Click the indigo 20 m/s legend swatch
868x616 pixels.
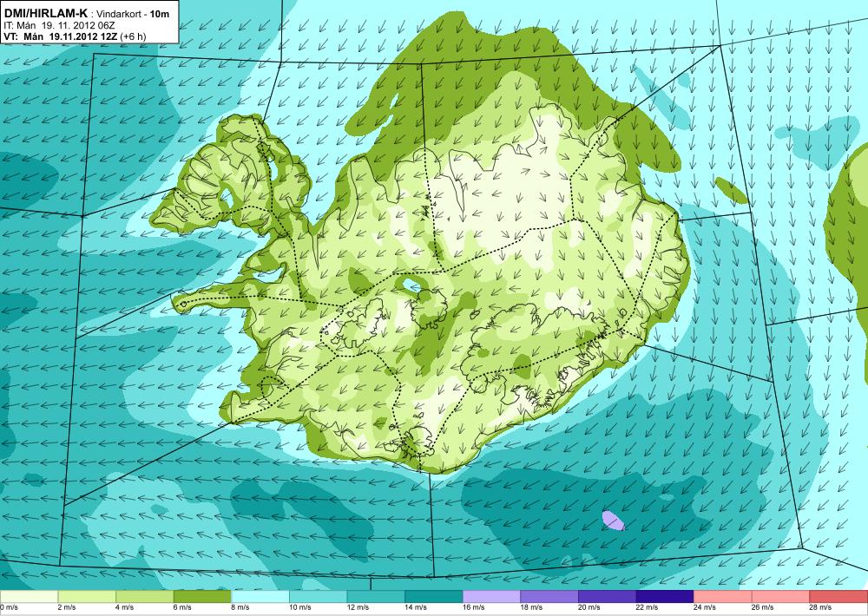pos(608,596)
